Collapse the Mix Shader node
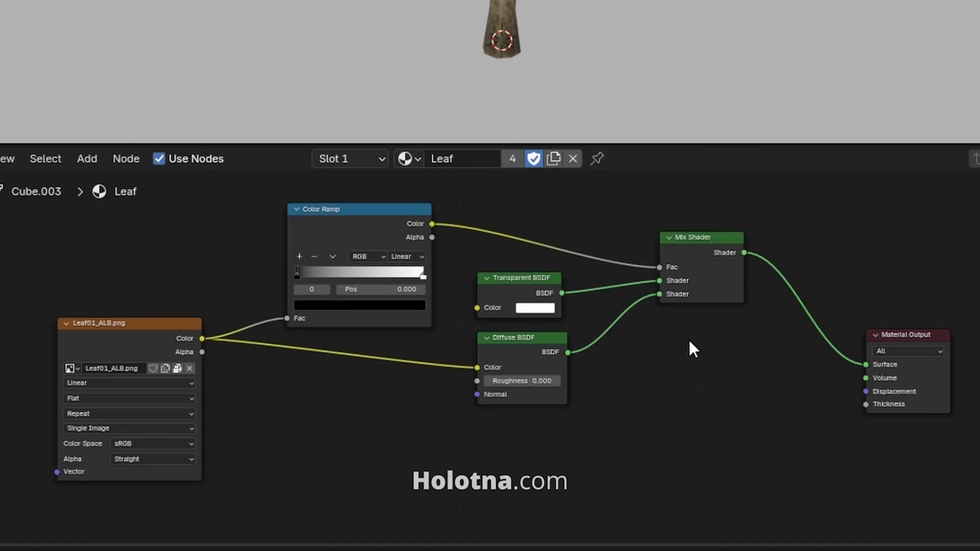The width and height of the screenshot is (980, 551). (x=668, y=237)
